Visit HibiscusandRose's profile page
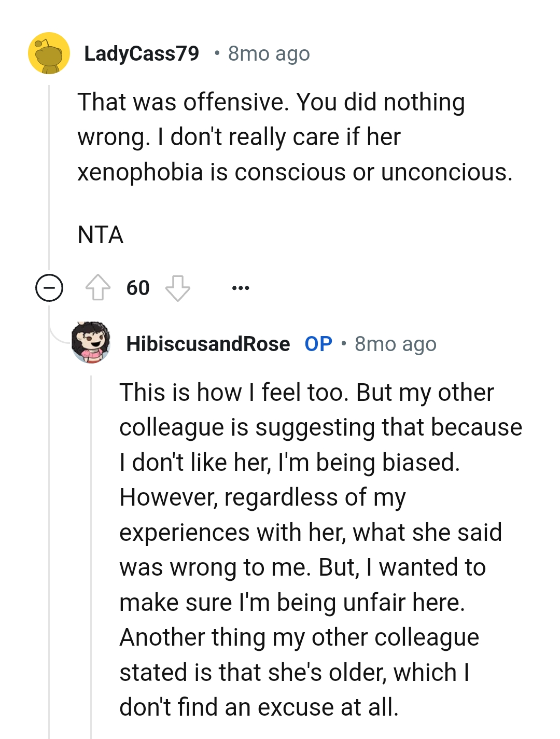The image size is (560, 739). 208,343
